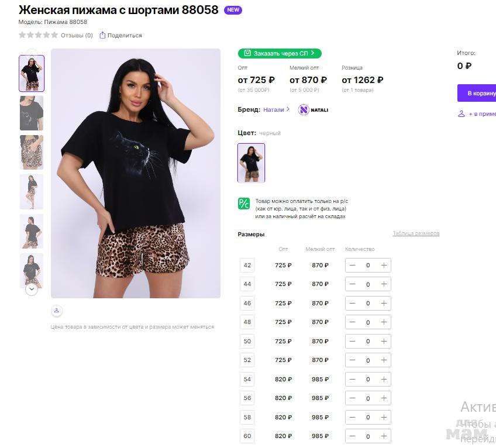
Task: Click the NATALI brand logo
Action: pos(313,110)
